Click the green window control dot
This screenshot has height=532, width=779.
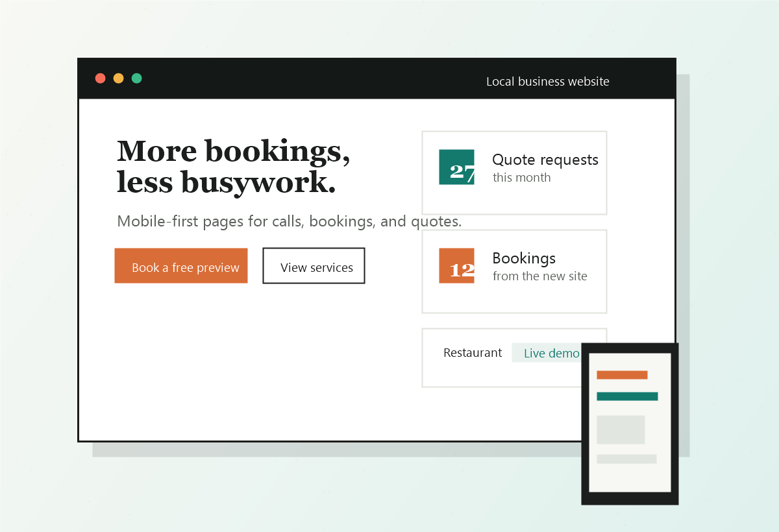click(x=137, y=79)
